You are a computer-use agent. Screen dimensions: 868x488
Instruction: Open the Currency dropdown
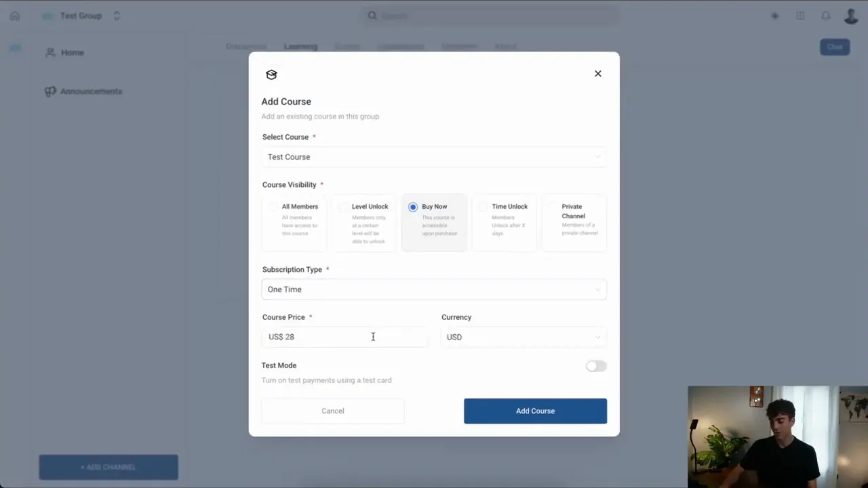tap(523, 337)
